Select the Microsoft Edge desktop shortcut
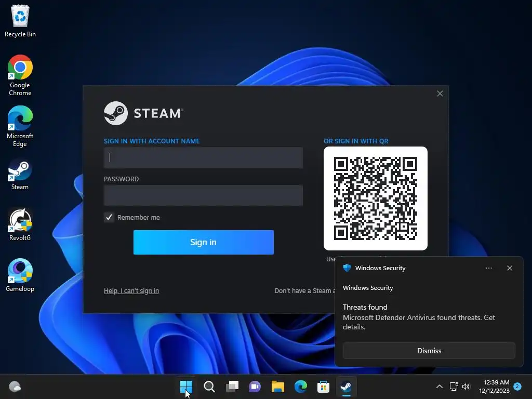532x399 pixels. click(20, 126)
